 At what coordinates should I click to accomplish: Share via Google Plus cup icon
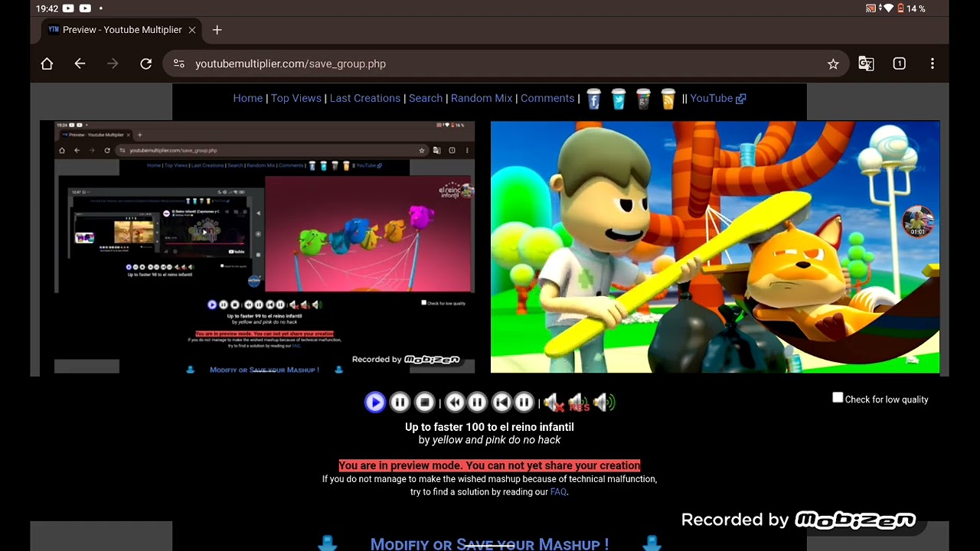coord(643,99)
